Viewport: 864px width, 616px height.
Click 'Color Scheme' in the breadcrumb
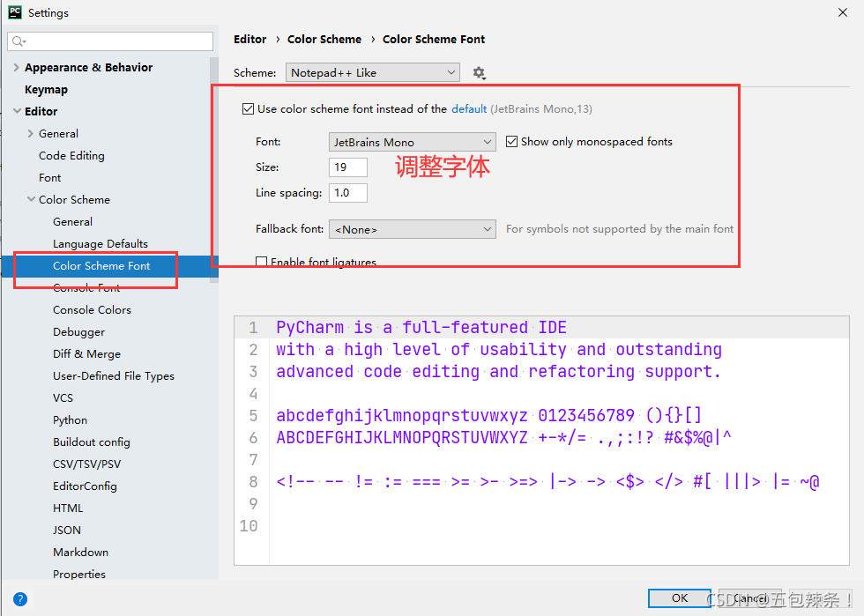point(324,39)
